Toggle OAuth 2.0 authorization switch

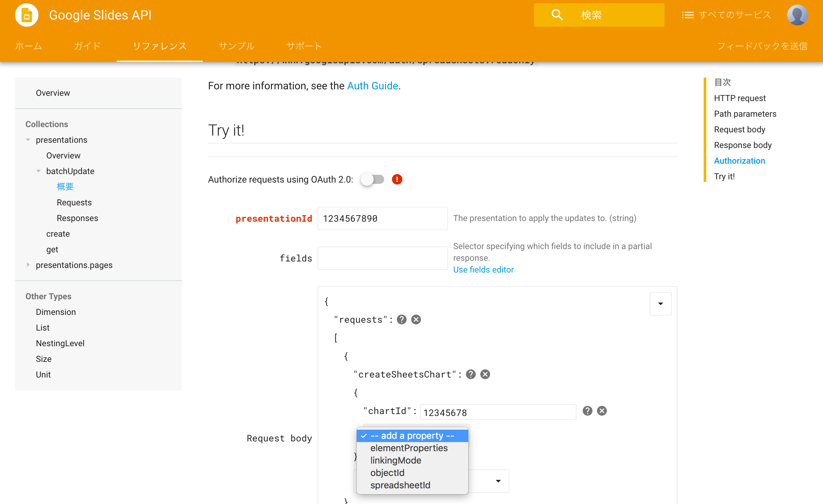point(372,179)
